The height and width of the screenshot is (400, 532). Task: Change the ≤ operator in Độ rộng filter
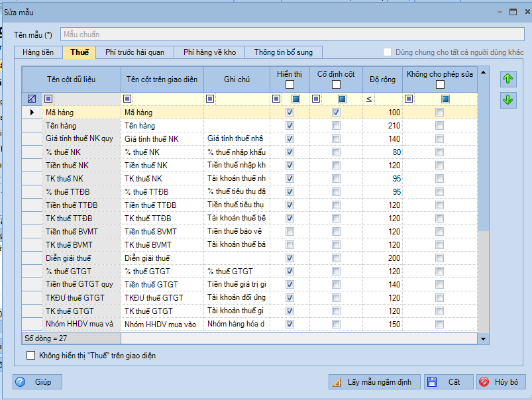pos(369,99)
